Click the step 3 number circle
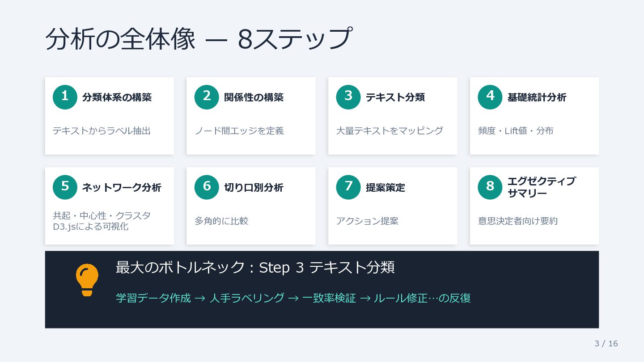 click(348, 97)
